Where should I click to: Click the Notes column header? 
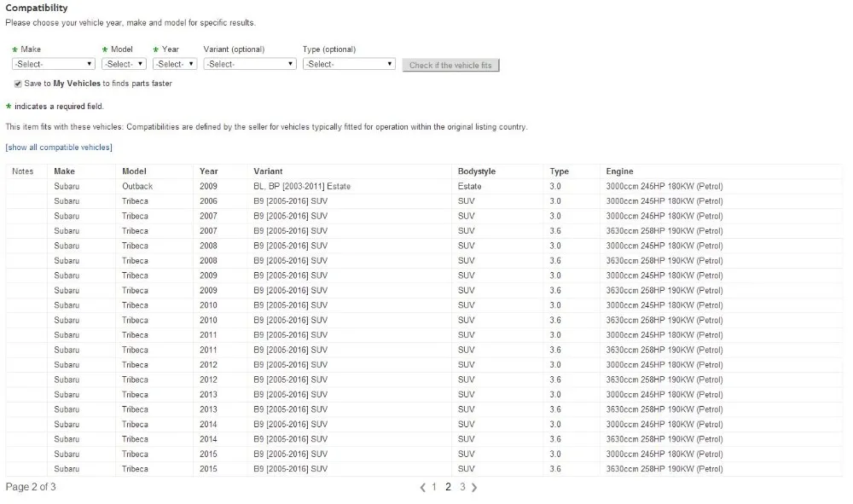[x=23, y=171]
